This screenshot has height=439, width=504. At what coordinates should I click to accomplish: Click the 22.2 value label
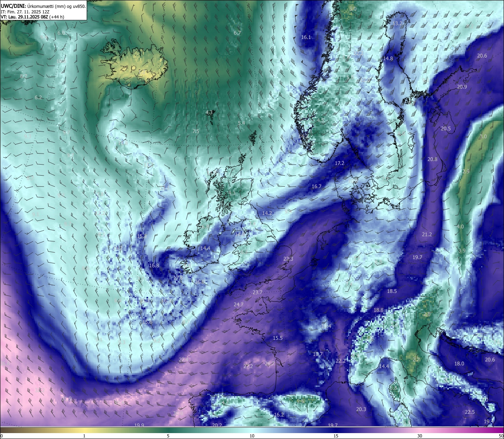(x=341, y=361)
